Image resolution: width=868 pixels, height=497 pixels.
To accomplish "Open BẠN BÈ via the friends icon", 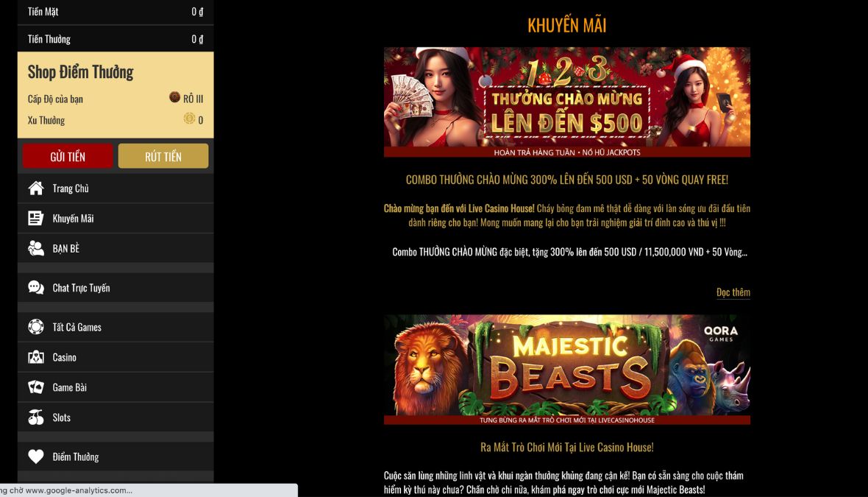I will pyautogui.click(x=35, y=247).
